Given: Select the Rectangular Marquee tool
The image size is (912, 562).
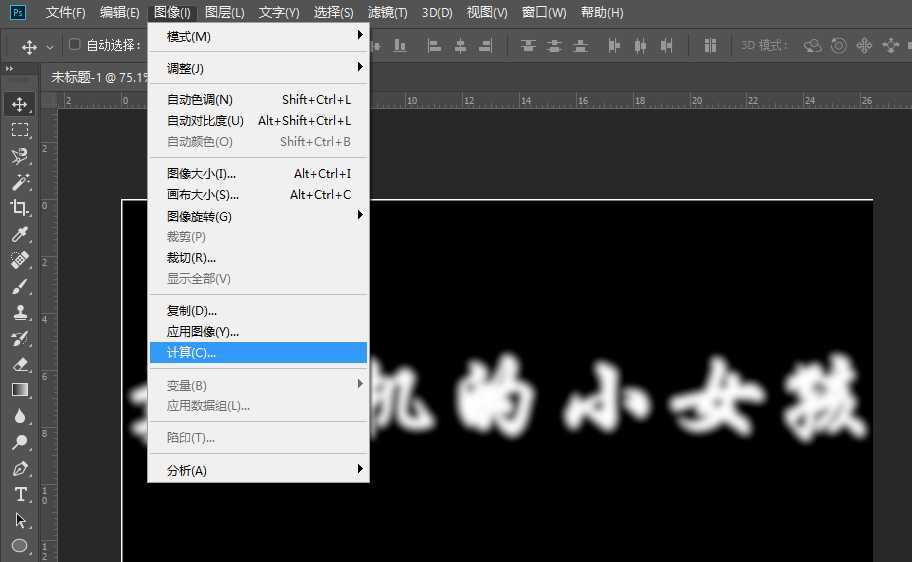Looking at the screenshot, I should [19, 130].
